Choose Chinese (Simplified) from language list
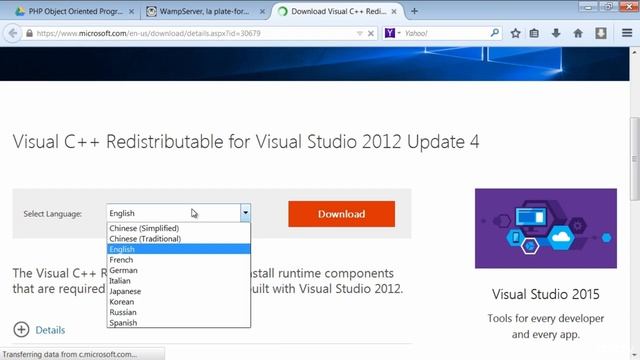The height and width of the screenshot is (360, 640). pyautogui.click(x=179, y=228)
